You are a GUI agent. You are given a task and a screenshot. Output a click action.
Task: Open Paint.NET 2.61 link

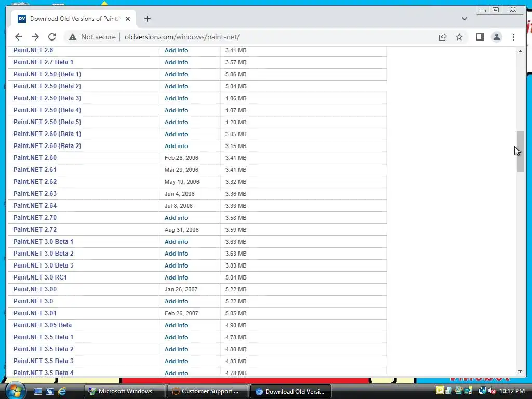pyautogui.click(x=35, y=170)
